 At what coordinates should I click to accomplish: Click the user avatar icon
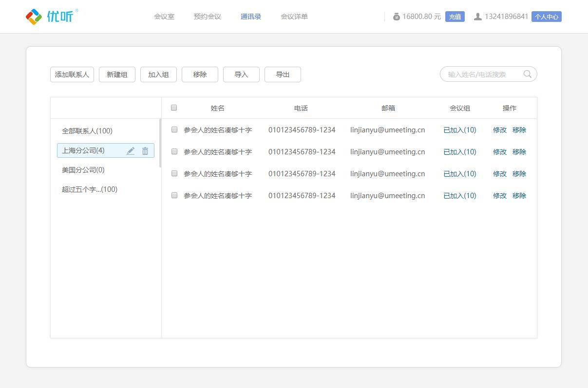[478, 17]
